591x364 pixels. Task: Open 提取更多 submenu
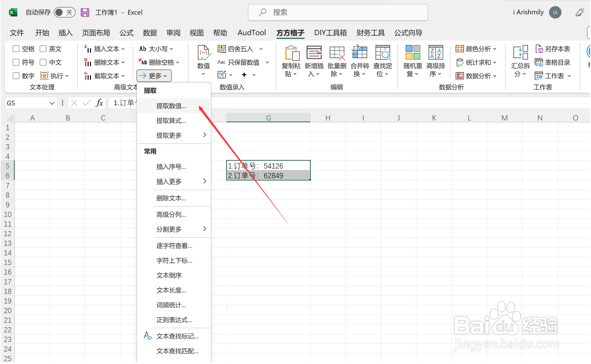174,135
